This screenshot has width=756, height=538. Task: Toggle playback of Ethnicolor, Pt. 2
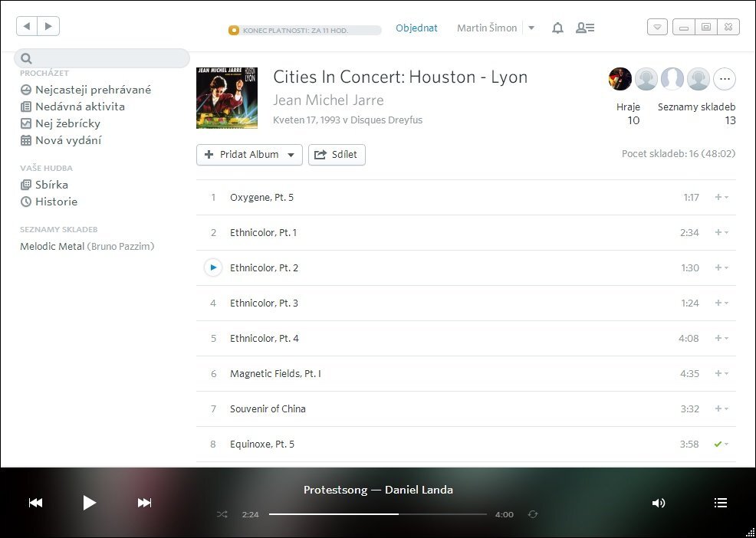[212, 267]
